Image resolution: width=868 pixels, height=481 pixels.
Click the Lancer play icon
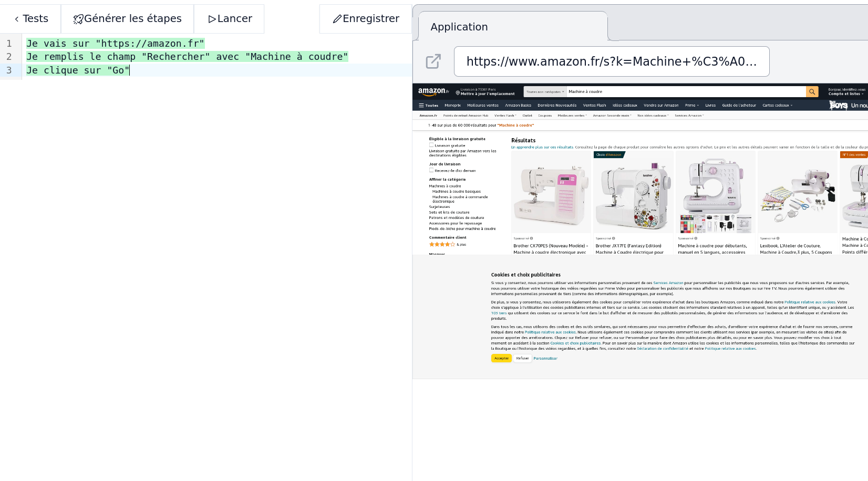[x=212, y=19]
